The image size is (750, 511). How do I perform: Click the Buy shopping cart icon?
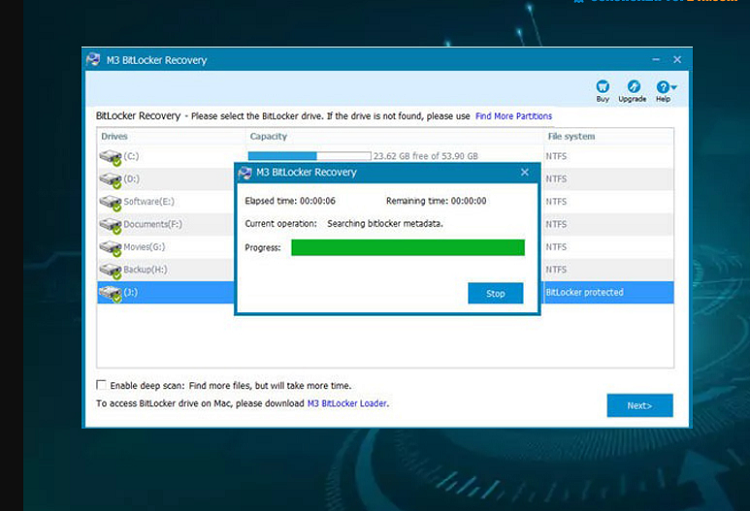[602, 88]
